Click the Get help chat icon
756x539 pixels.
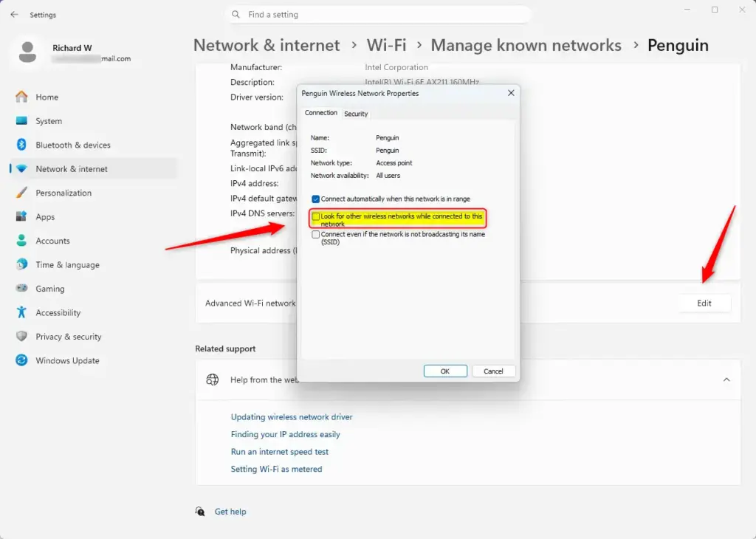point(200,512)
